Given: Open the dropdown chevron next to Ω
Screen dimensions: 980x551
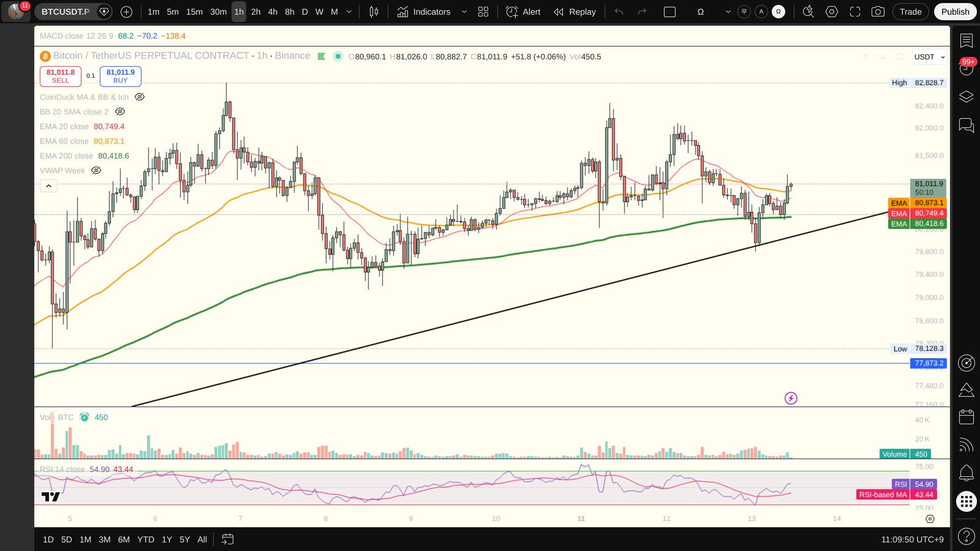Looking at the screenshot, I should [728, 12].
